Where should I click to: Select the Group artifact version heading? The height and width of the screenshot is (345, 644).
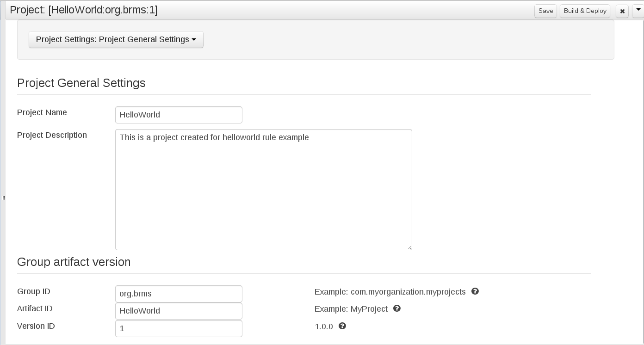click(x=74, y=262)
